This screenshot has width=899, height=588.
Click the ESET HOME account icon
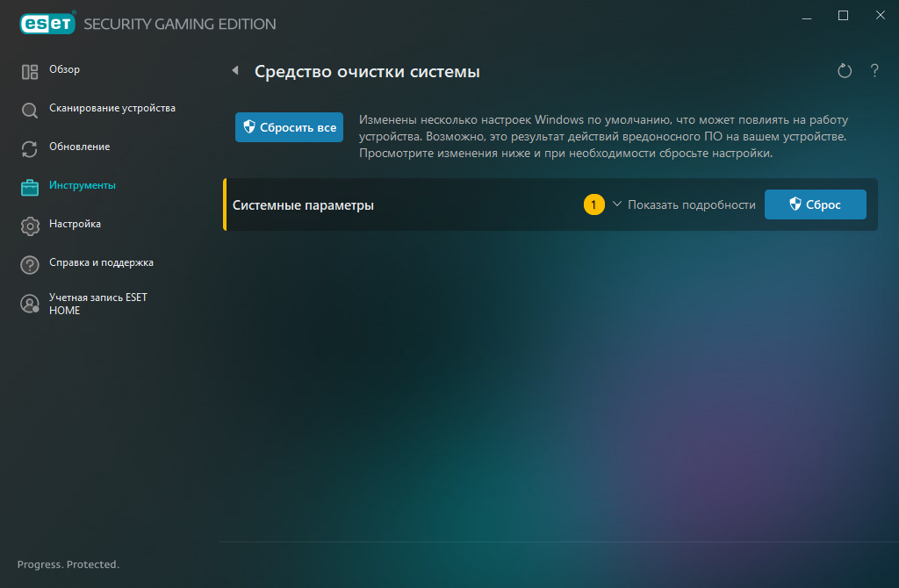pos(30,304)
